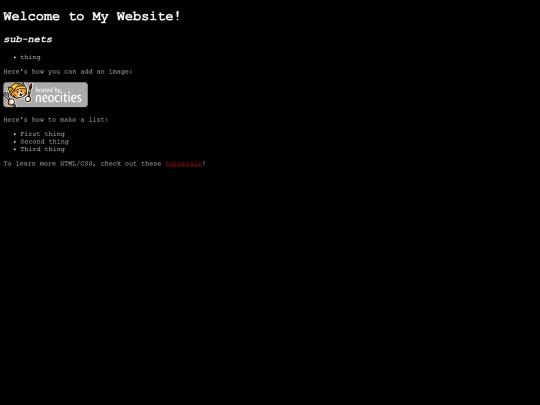Click the sub-nets italic subheading

[28, 39]
